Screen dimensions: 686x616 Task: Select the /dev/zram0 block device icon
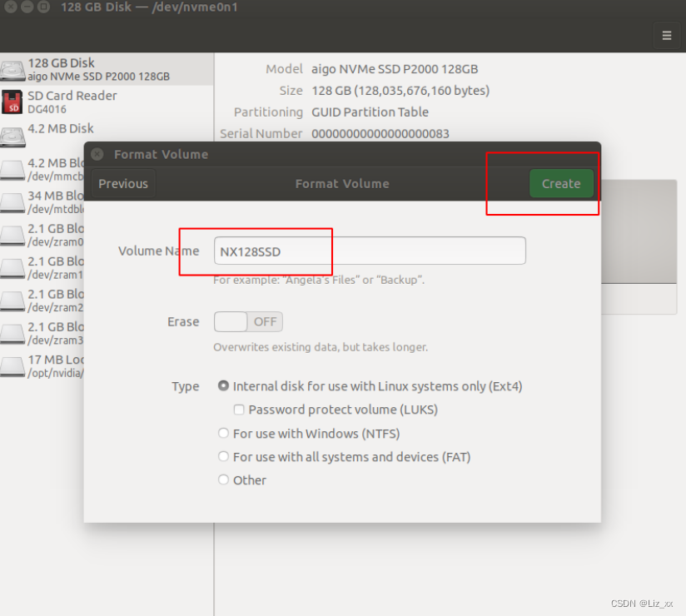[12, 236]
